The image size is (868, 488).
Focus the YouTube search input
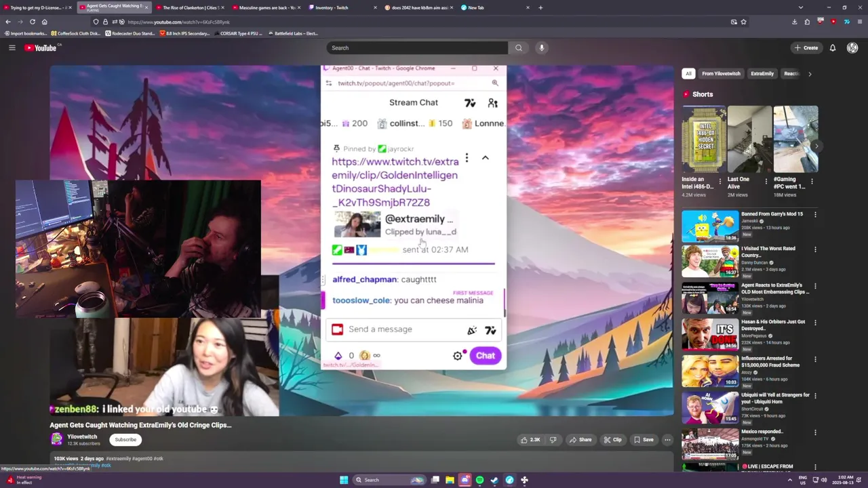[x=417, y=47]
